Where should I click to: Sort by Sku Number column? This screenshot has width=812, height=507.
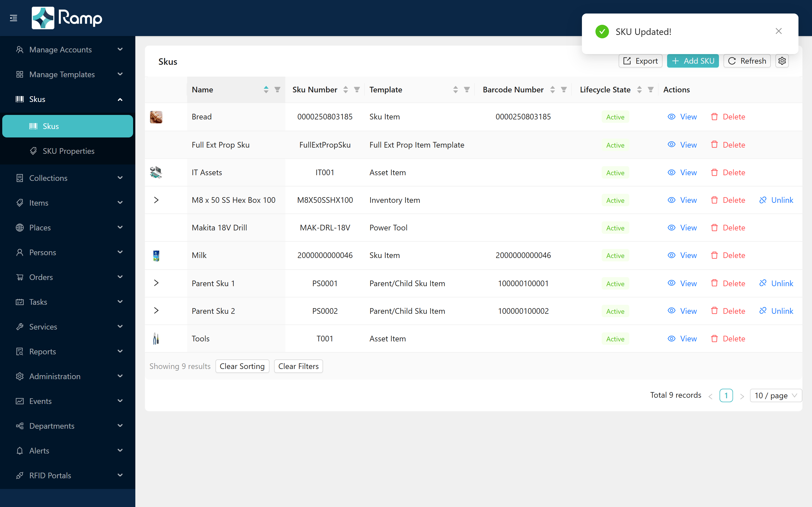click(346, 90)
